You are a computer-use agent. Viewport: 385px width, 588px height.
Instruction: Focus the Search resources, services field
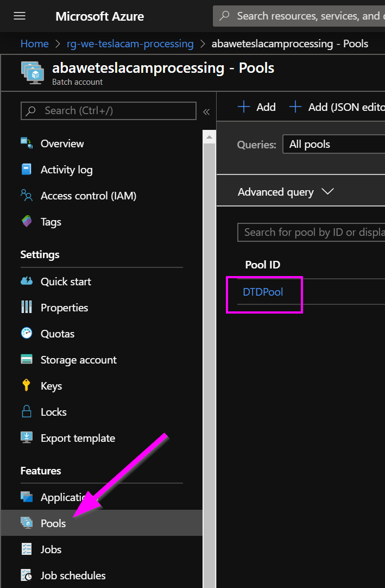[299, 16]
